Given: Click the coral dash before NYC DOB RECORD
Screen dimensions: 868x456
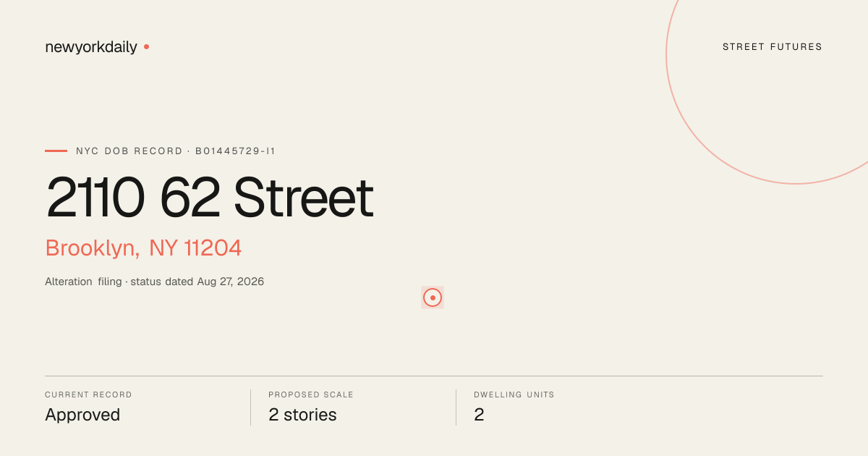Looking at the screenshot, I should (x=56, y=151).
